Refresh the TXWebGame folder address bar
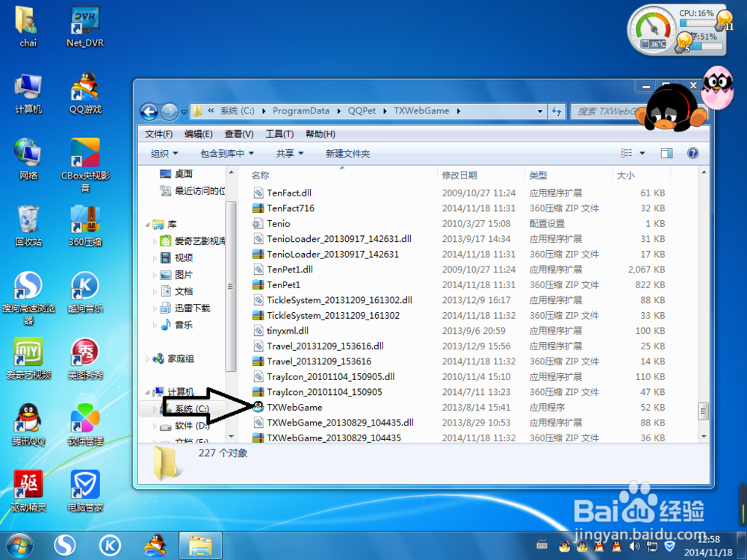Image resolution: width=747 pixels, height=560 pixels. click(557, 111)
